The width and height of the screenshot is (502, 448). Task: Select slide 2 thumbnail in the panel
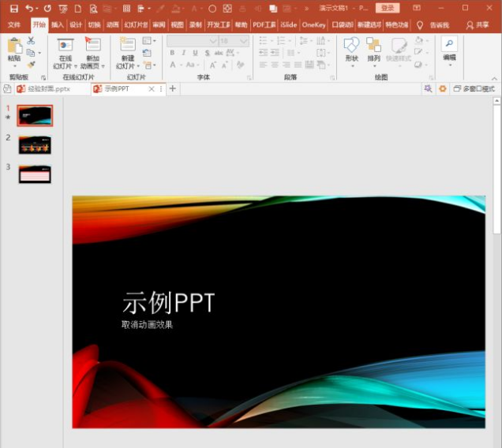click(x=35, y=145)
